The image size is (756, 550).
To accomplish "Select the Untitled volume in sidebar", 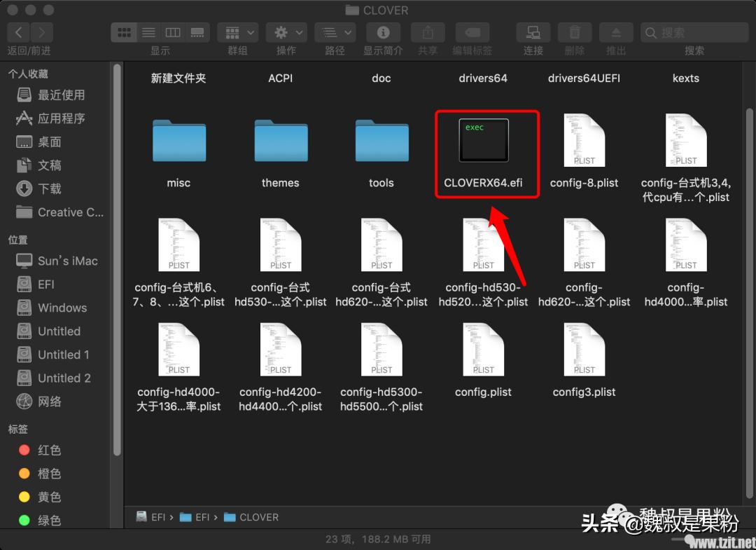I will [x=59, y=331].
